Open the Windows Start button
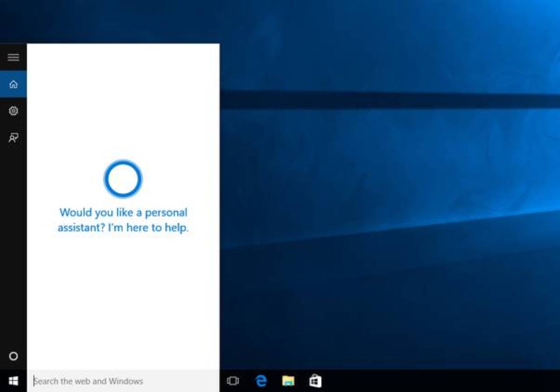The height and width of the screenshot is (392, 560). tap(13, 381)
